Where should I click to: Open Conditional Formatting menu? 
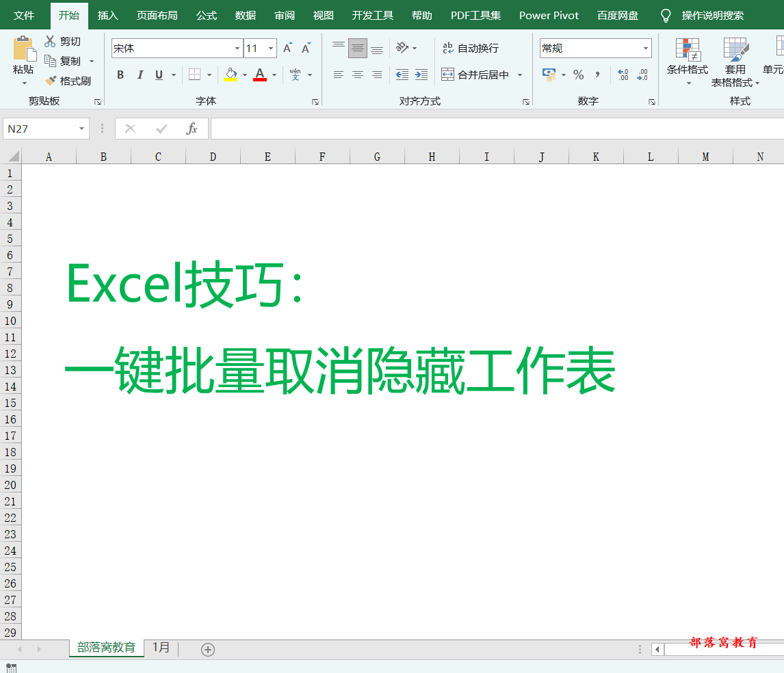[688, 60]
